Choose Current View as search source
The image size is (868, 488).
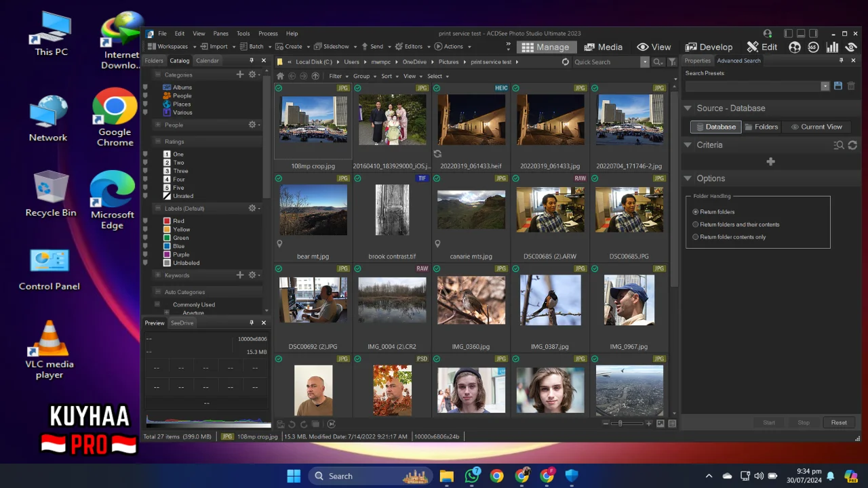coord(816,127)
